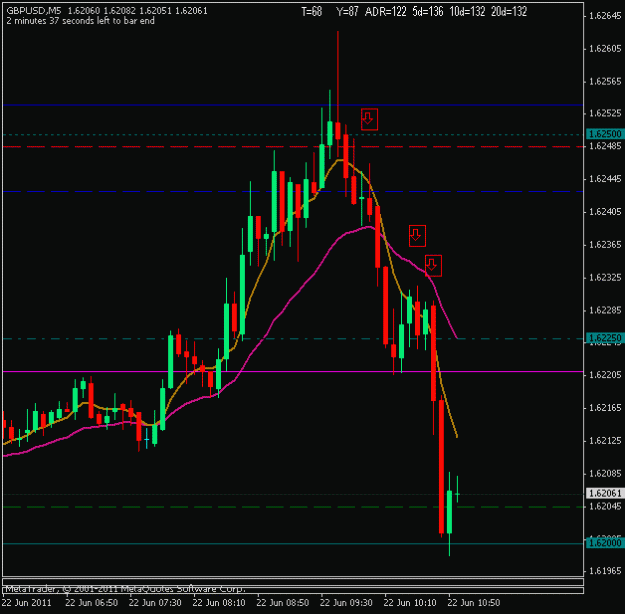Image resolution: width=625 pixels, height=614 pixels.
Task: Click the 1.62405 price scale label
Action: click(605, 212)
